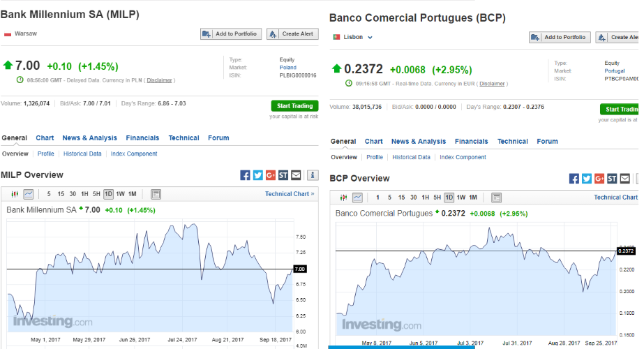Open BCP News & Analysis tab
This screenshot has width=644, height=349.
(x=419, y=142)
